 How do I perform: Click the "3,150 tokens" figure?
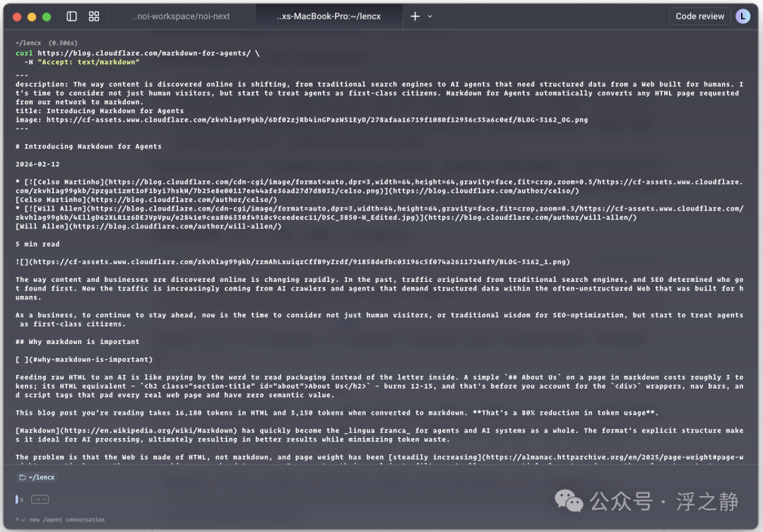322,413
